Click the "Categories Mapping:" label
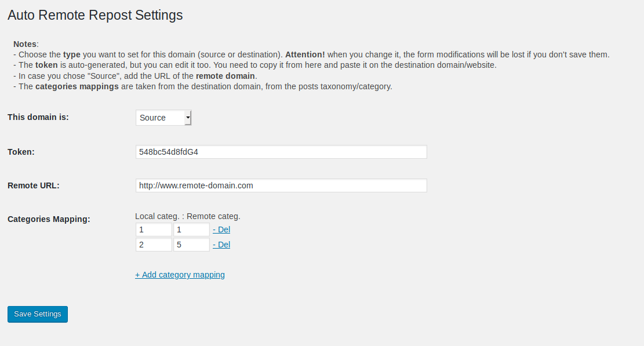This screenshot has height=346, width=644. pos(49,219)
